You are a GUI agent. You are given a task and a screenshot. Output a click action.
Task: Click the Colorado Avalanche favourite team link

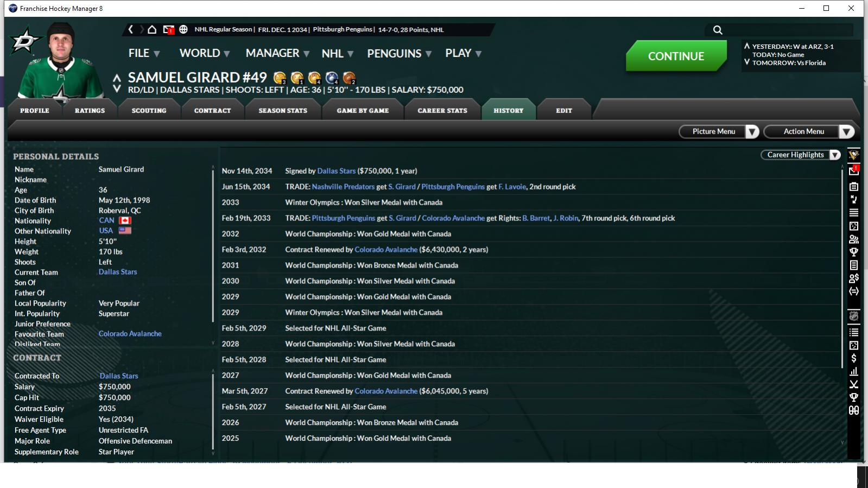[130, 334]
